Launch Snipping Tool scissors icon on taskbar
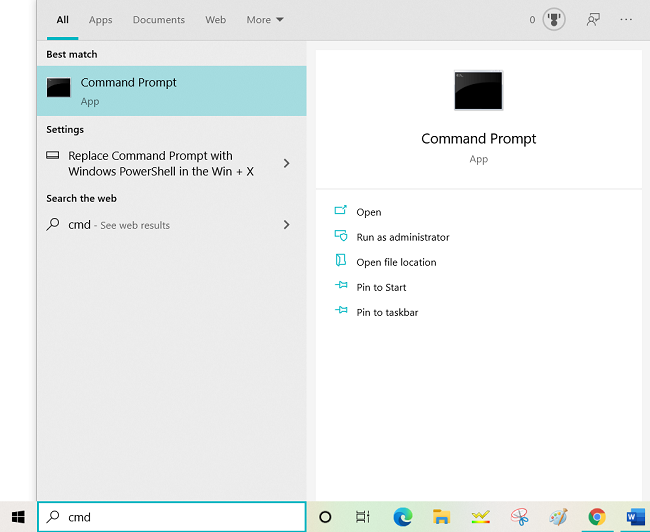This screenshot has height=532, width=650. pyautogui.click(x=519, y=517)
